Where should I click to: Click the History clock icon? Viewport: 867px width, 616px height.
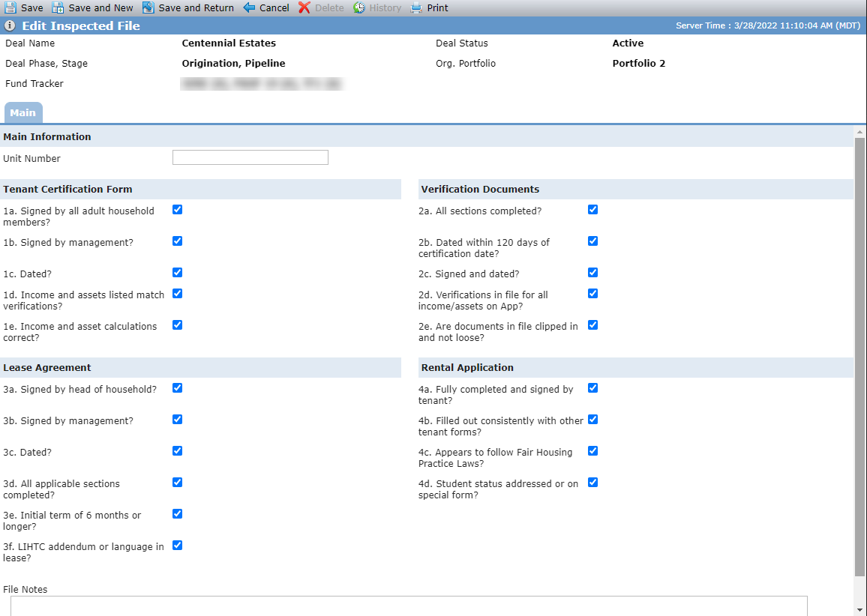pos(359,7)
